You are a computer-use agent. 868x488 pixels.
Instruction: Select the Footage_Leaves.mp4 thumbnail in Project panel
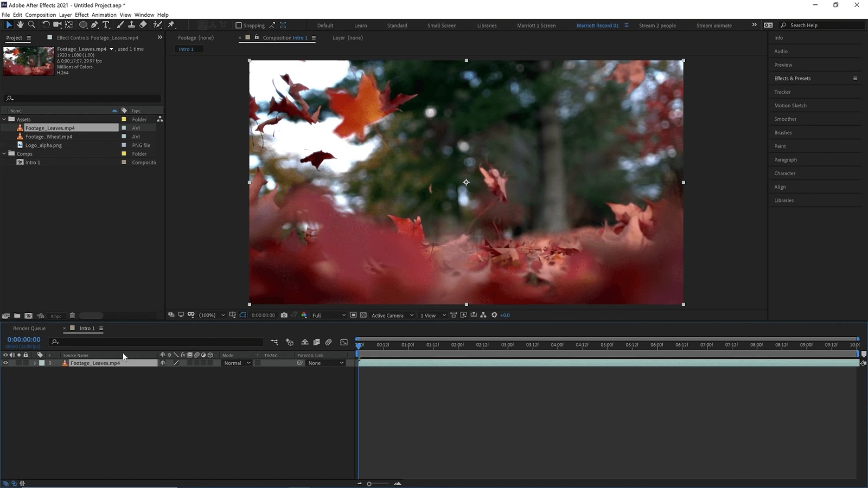pos(28,61)
